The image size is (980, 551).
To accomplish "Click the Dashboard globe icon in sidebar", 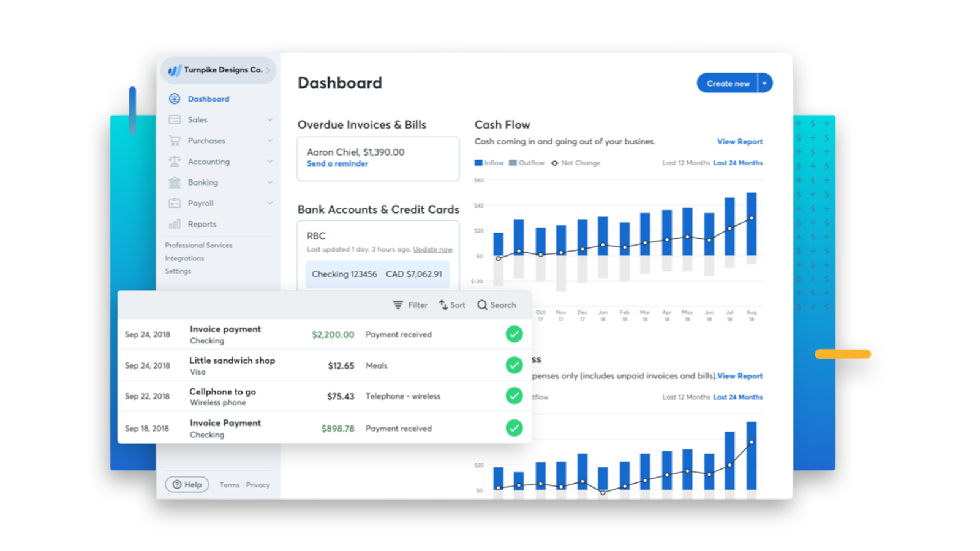I will coord(175,99).
